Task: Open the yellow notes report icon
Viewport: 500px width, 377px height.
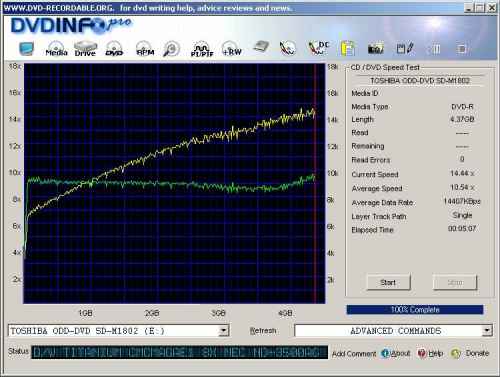Action: (x=348, y=49)
